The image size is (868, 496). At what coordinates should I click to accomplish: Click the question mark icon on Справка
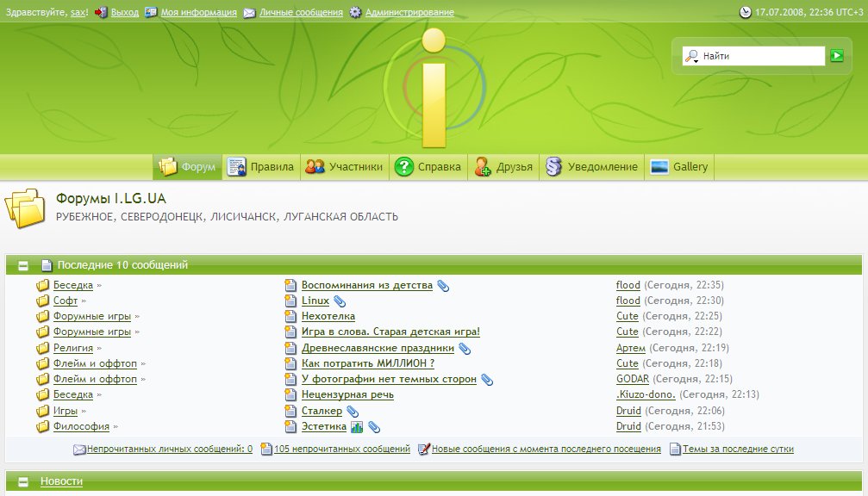[x=403, y=166]
